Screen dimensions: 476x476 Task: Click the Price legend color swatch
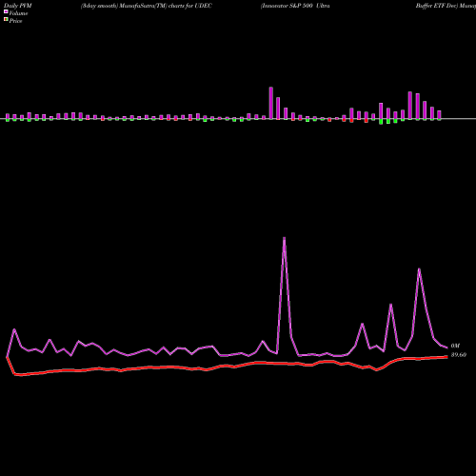coord(6,20)
